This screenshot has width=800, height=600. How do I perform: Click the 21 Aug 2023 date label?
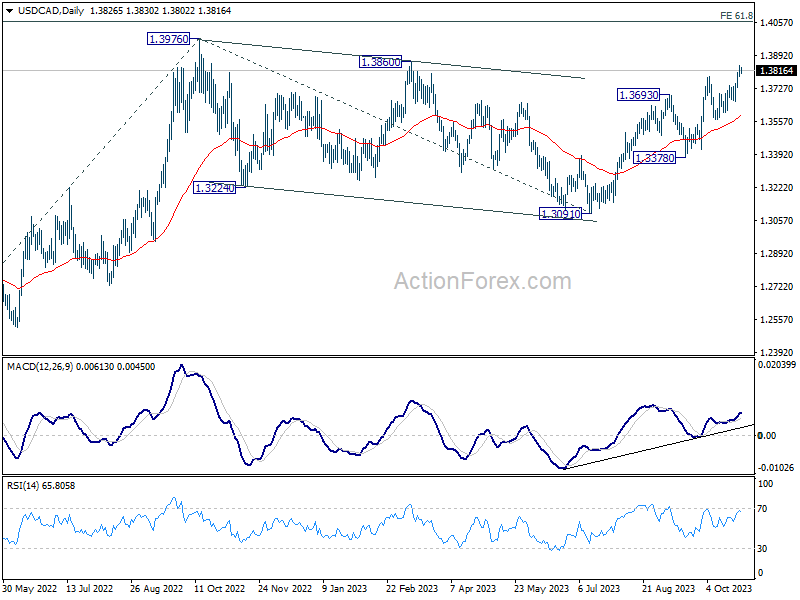pyautogui.click(x=668, y=589)
